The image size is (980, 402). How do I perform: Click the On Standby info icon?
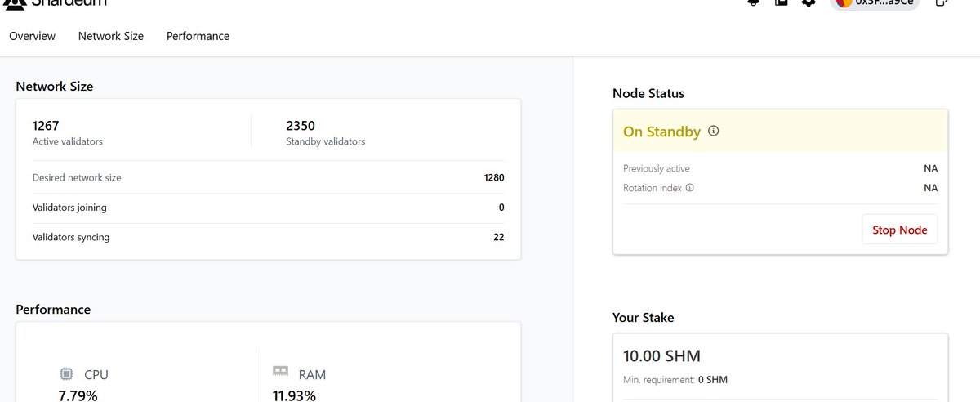714,131
